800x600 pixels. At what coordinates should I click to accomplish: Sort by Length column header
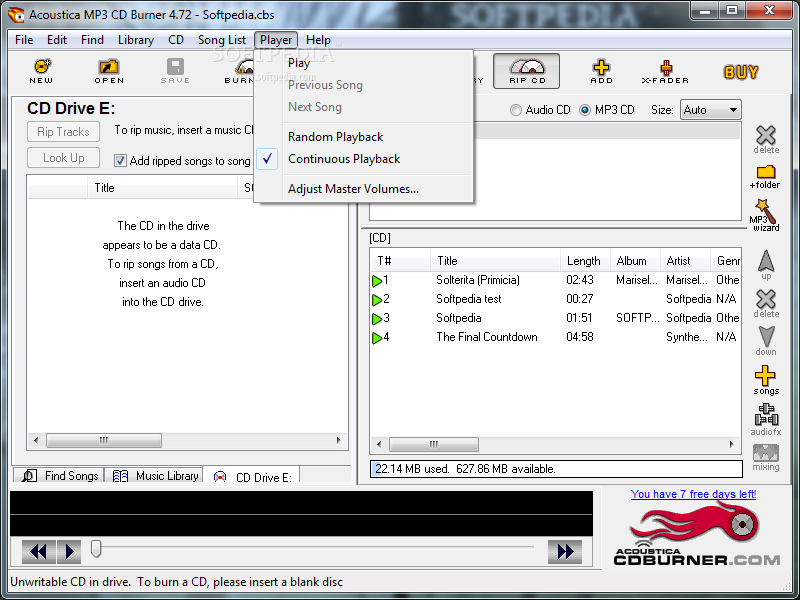[585, 261]
